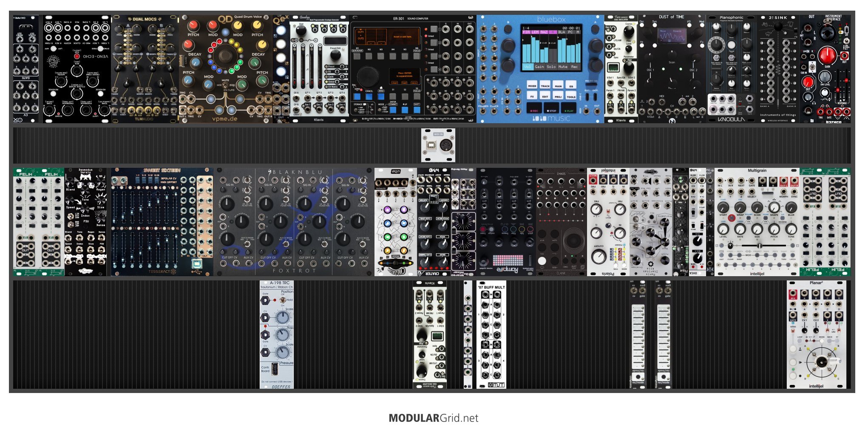Open PROJ on the bluebox module
The height and width of the screenshot is (427, 868).
(558, 96)
